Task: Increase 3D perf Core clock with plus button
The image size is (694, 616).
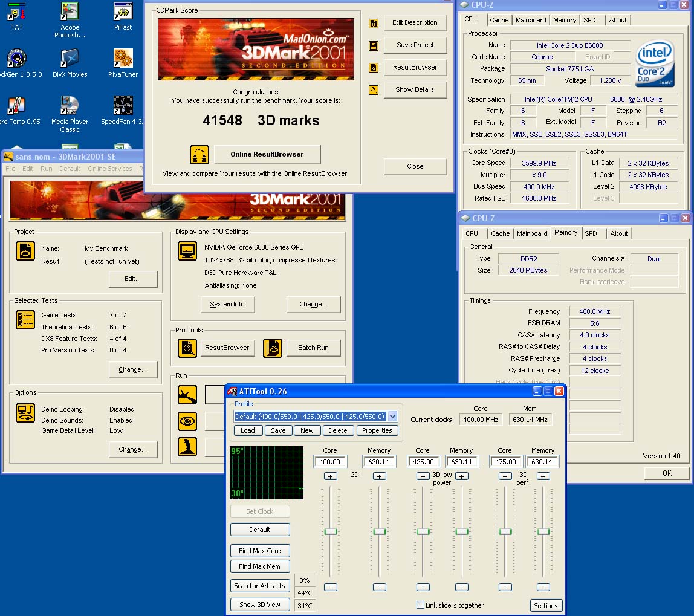Action: click(505, 476)
